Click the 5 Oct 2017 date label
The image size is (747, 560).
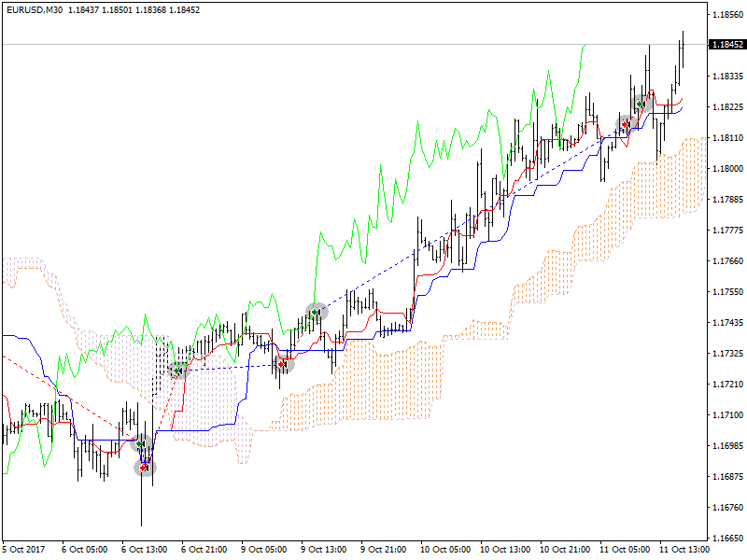(x=25, y=550)
